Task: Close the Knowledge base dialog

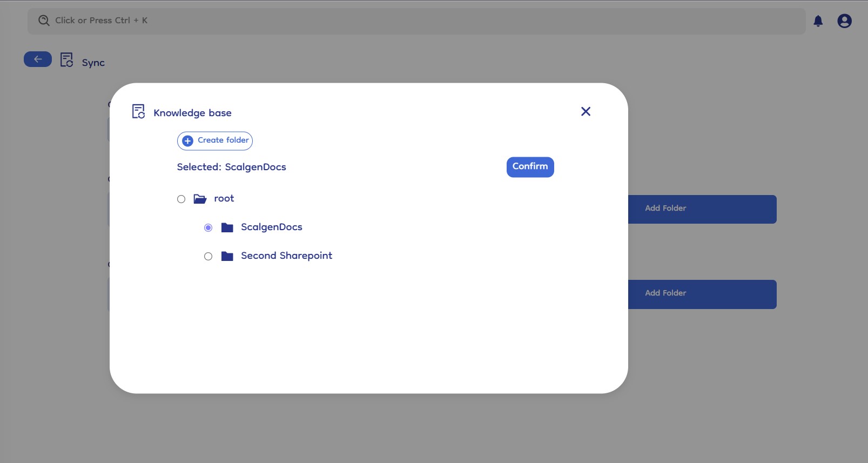Action: click(x=586, y=111)
